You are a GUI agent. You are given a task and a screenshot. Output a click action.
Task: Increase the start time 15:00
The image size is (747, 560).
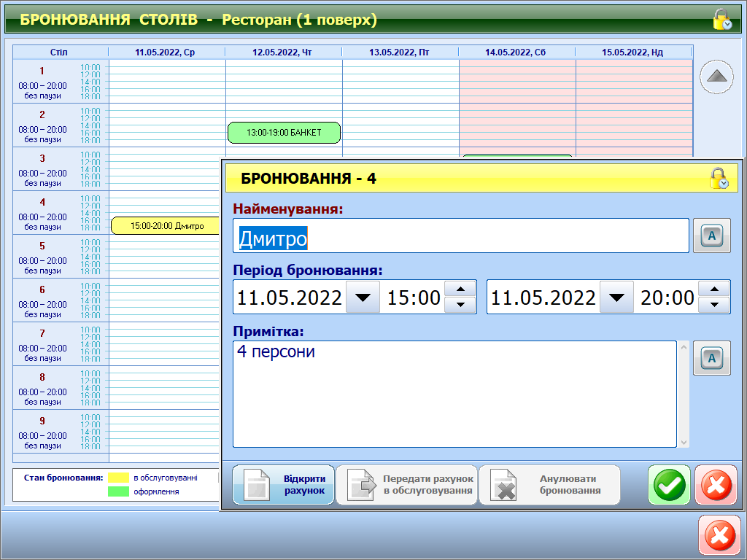460,289
